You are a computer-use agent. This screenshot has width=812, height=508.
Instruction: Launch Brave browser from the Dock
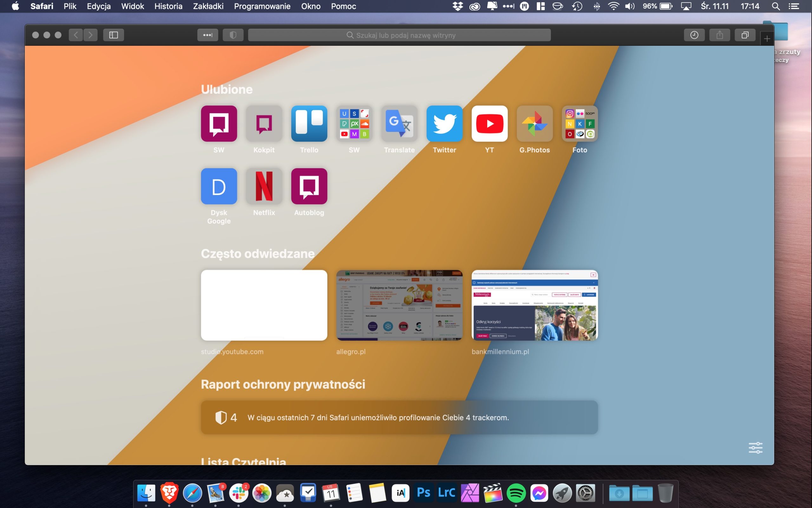[169, 493]
